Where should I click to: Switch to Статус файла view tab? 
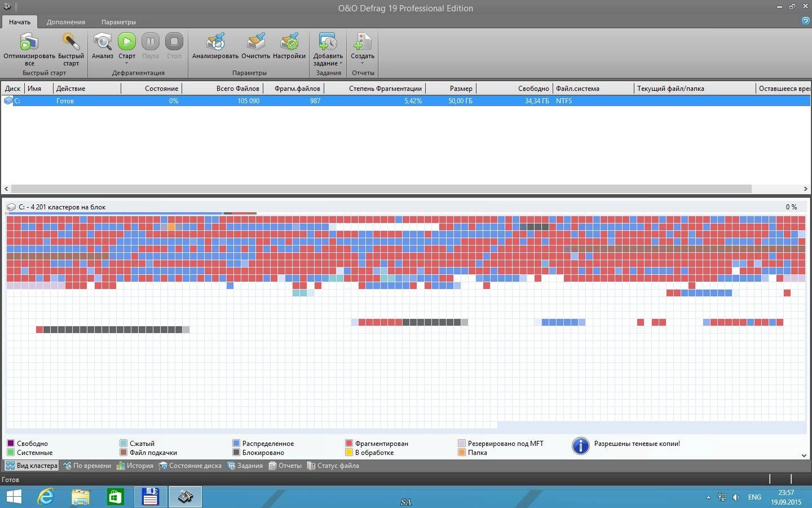pyautogui.click(x=333, y=466)
